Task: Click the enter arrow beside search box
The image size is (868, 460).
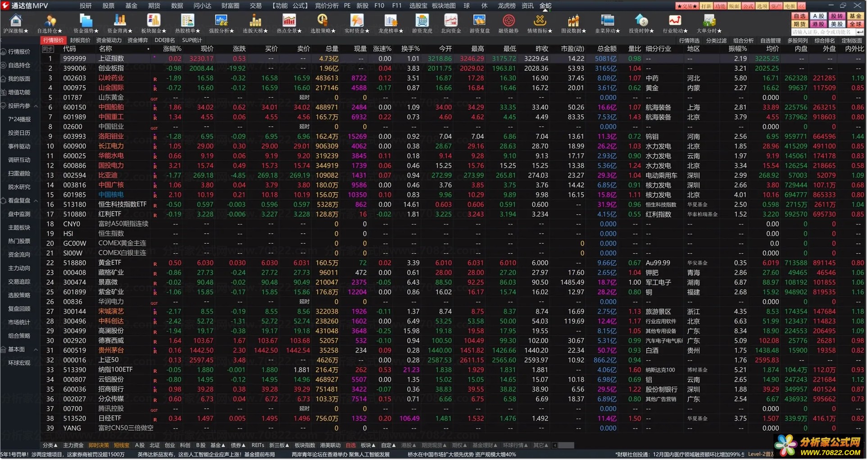Action: coord(859,32)
